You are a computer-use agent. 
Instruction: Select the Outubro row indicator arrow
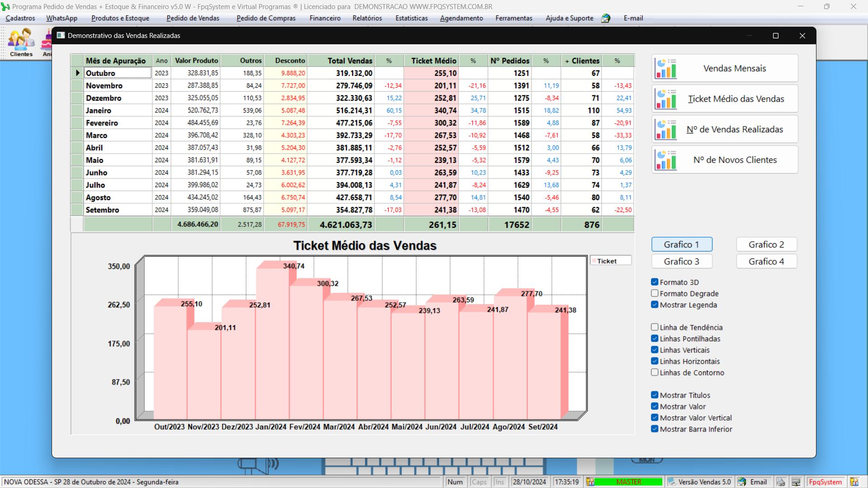[77, 73]
